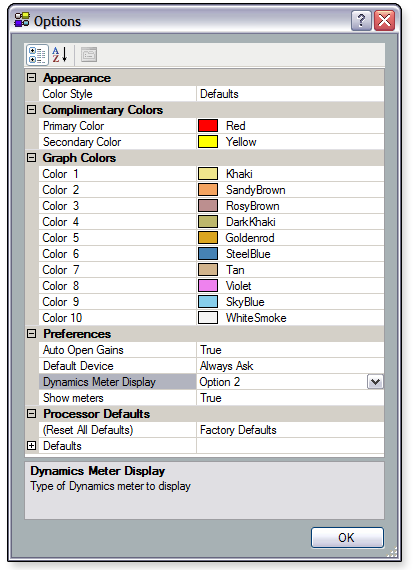Image resolution: width=415 pixels, height=570 pixels.
Task: Pick the SteelBlue Color 6 swatch
Action: coord(208,254)
